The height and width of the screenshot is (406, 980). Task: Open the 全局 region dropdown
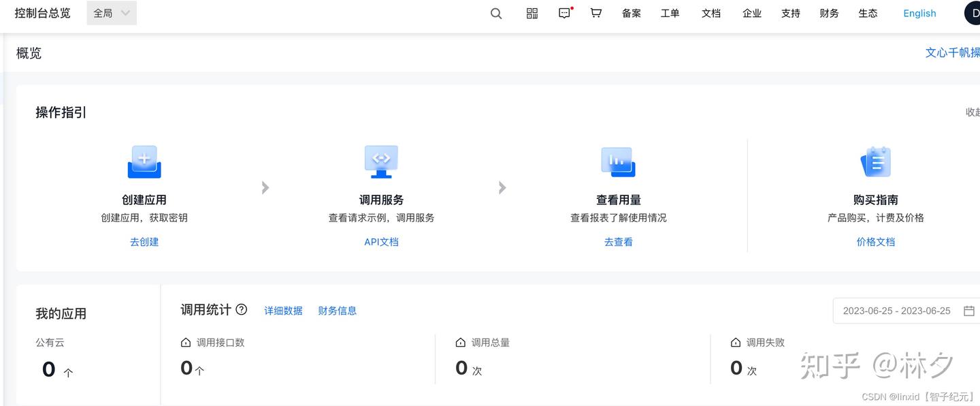pos(111,12)
